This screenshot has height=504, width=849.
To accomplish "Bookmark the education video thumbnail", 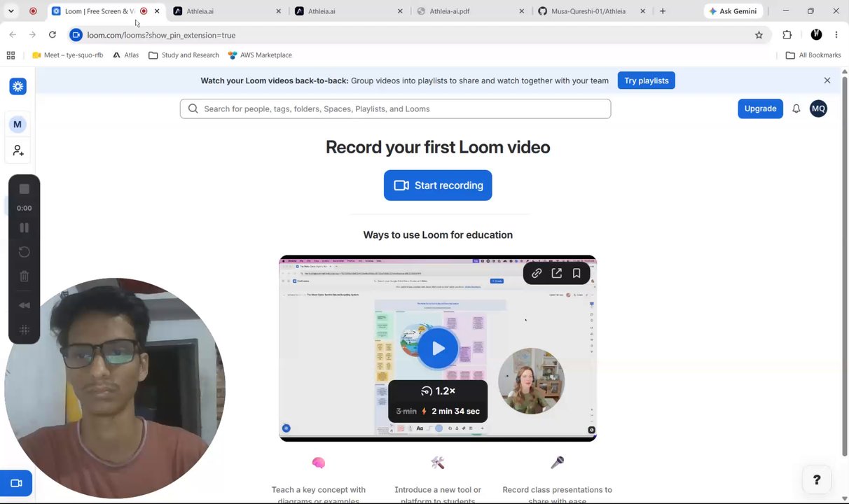I will click(577, 274).
